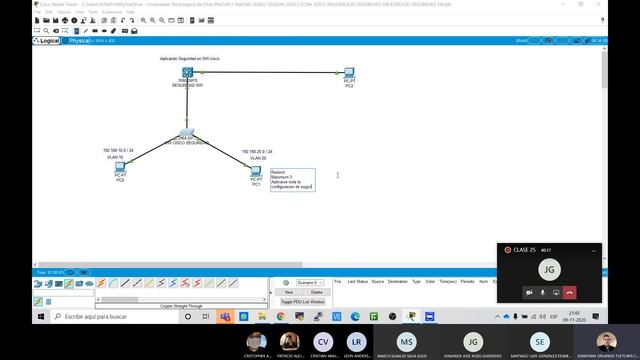The height and width of the screenshot is (360, 640).
Task: Click the VLAN 10 label
Action: [115, 157]
